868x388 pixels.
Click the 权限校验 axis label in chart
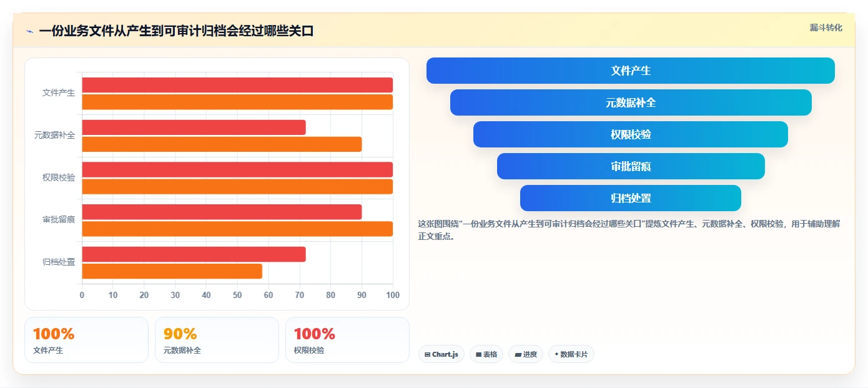[59, 177]
